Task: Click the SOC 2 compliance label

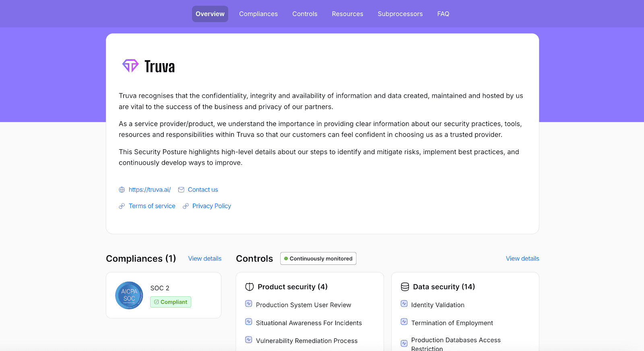Action: point(160,288)
